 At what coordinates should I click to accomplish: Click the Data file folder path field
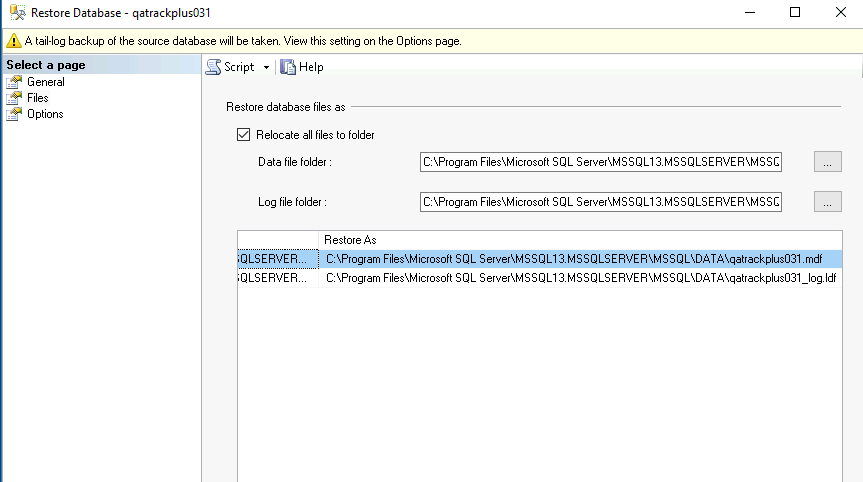(x=600, y=162)
